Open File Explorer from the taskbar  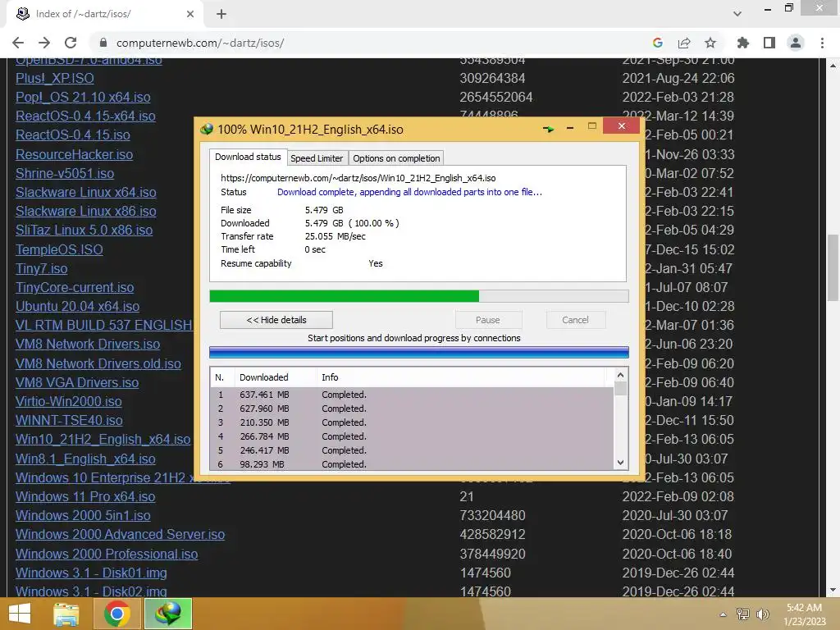point(66,614)
